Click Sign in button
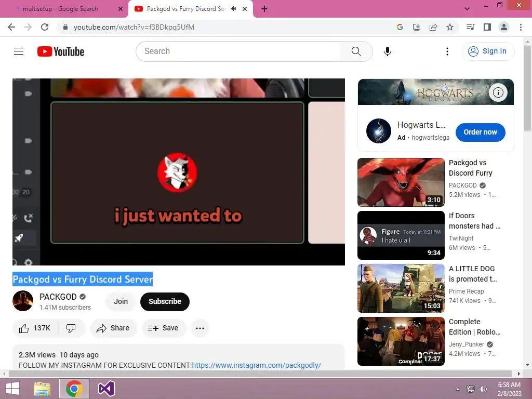Image resolution: width=532 pixels, height=399 pixels. 488,51
